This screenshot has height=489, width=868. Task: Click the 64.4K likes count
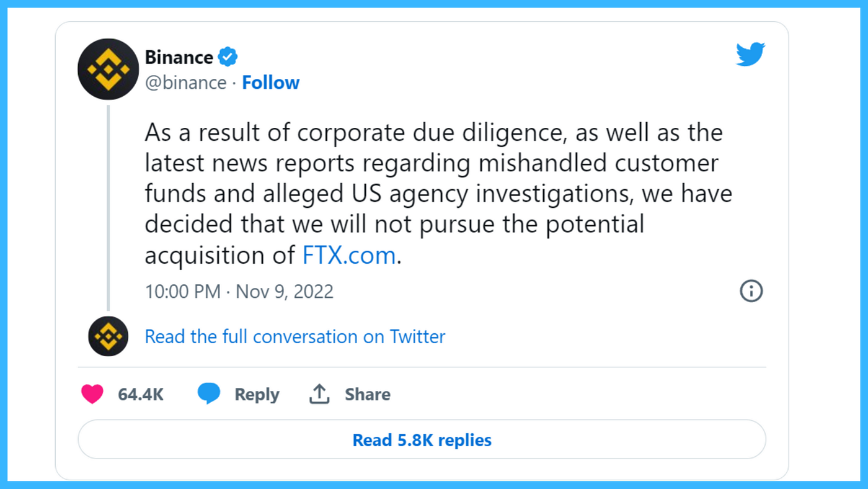pos(141,394)
